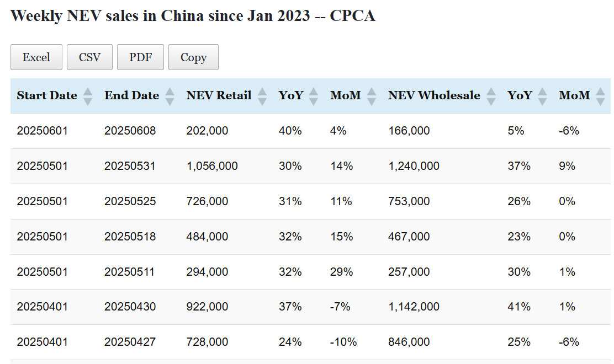Sort wholesale YoY using arrow icon
This screenshot has width=614, height=364.
[542, 96]
